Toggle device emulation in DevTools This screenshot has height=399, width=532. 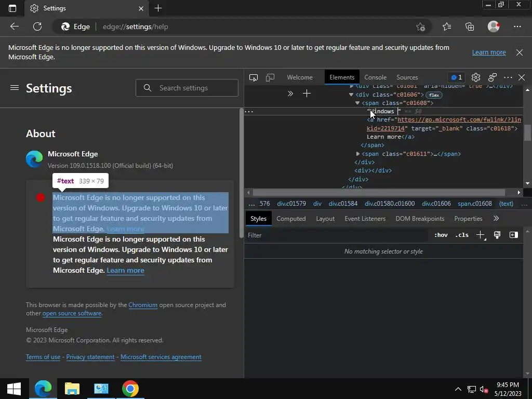click(270, 77)
